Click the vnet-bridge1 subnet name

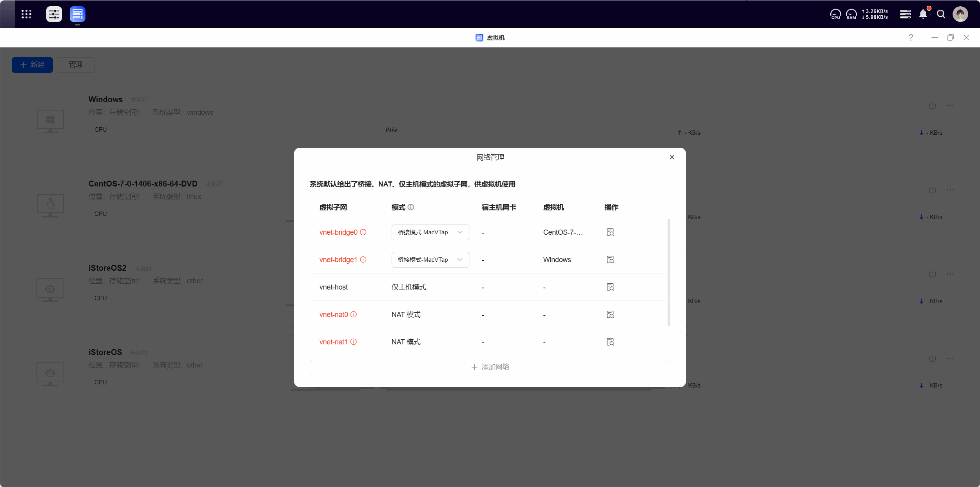click(x=338, y=260)
